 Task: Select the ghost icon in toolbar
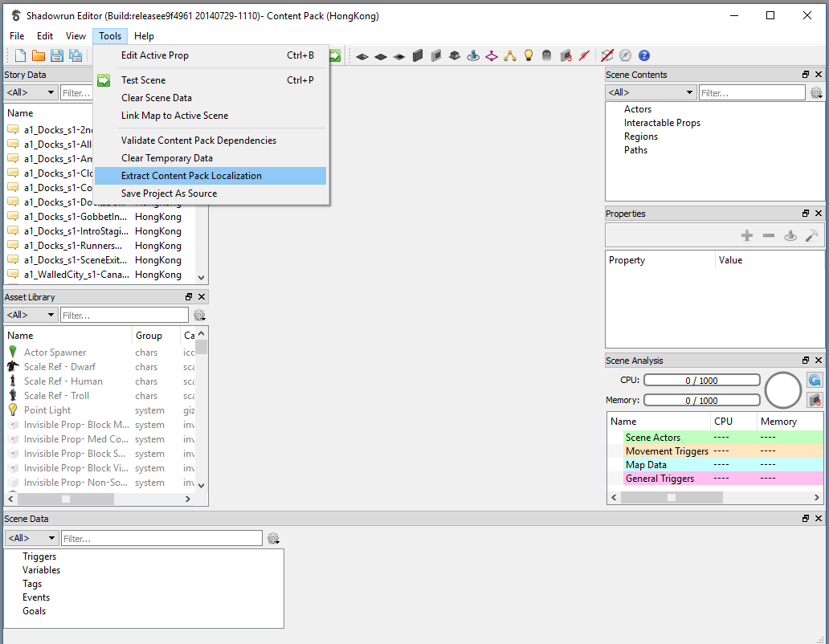547,55
